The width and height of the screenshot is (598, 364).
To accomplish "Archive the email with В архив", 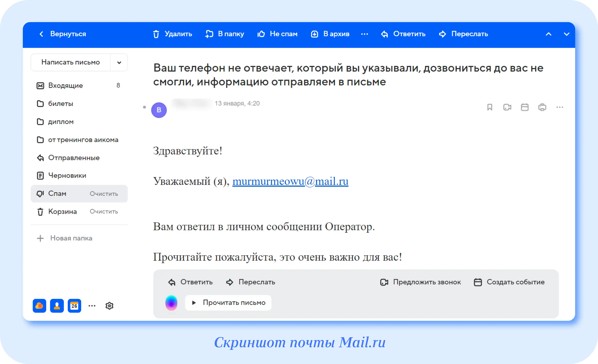I will point(330,34).
